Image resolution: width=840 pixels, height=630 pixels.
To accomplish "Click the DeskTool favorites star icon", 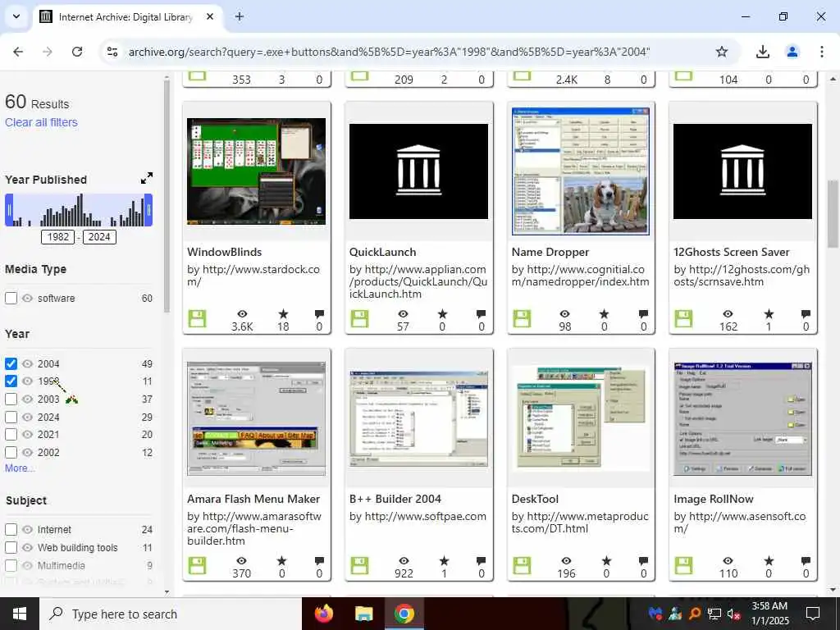I will [x=606, y=561].
